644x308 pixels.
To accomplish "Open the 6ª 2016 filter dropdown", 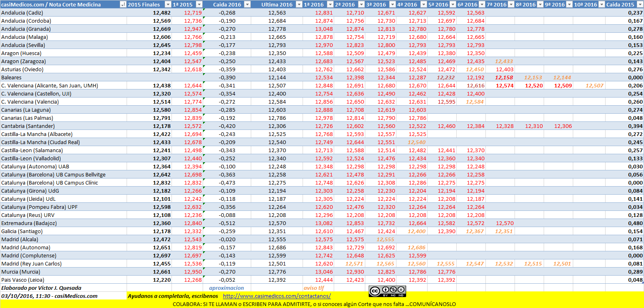I will 482,4.
